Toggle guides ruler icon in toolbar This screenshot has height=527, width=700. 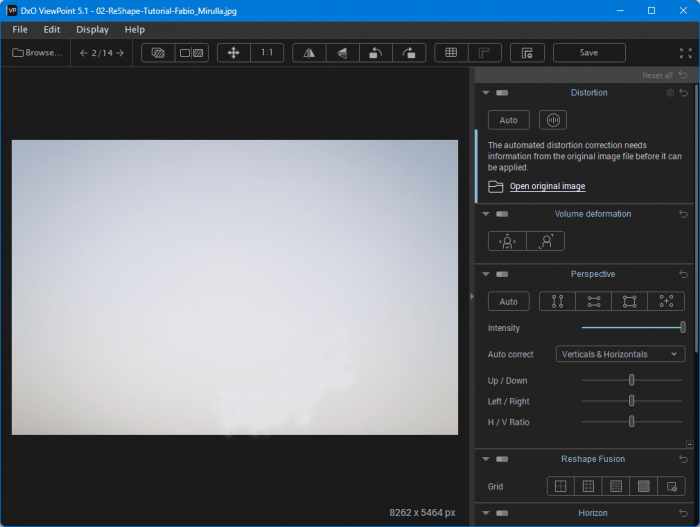click(485, 53)
